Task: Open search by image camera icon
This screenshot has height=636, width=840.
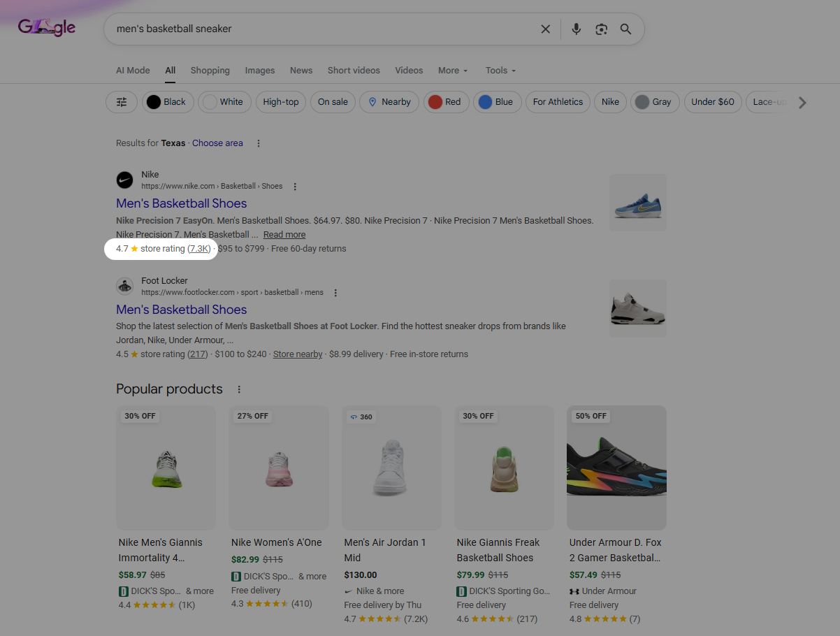Action: tap(601, 29)
